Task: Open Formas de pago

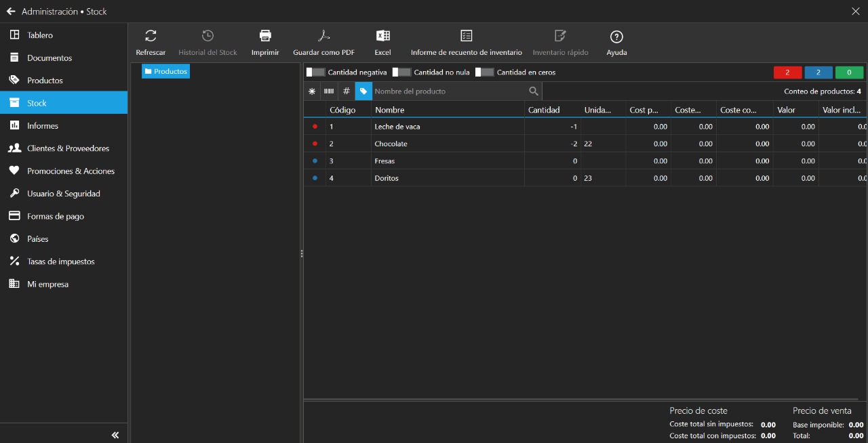Action: 64,216
